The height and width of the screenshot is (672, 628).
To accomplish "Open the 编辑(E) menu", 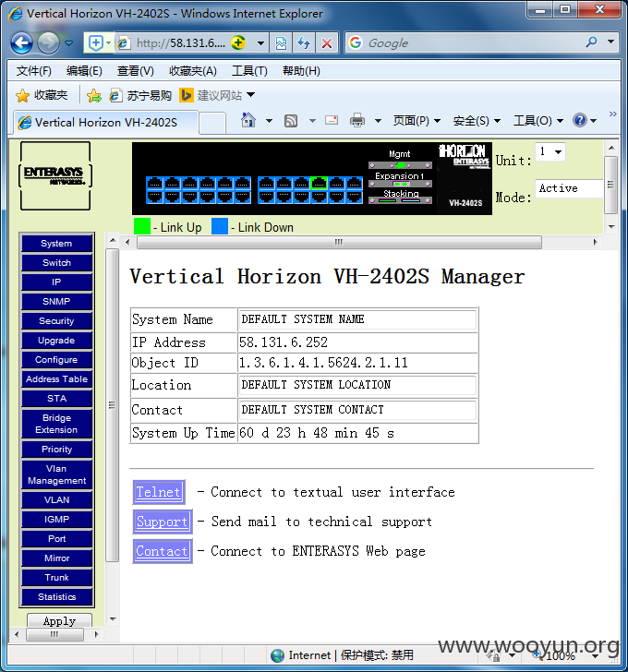I will (x=84, y=71).
